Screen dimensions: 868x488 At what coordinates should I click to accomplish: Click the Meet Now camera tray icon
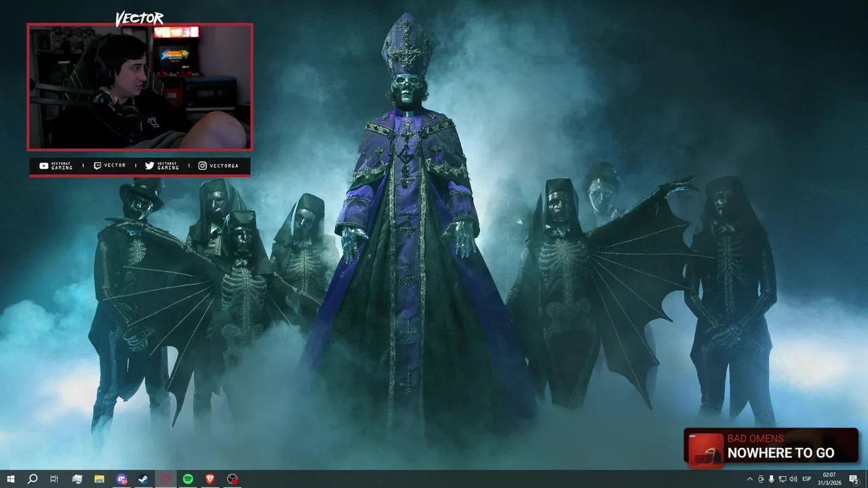coord(761,479)
